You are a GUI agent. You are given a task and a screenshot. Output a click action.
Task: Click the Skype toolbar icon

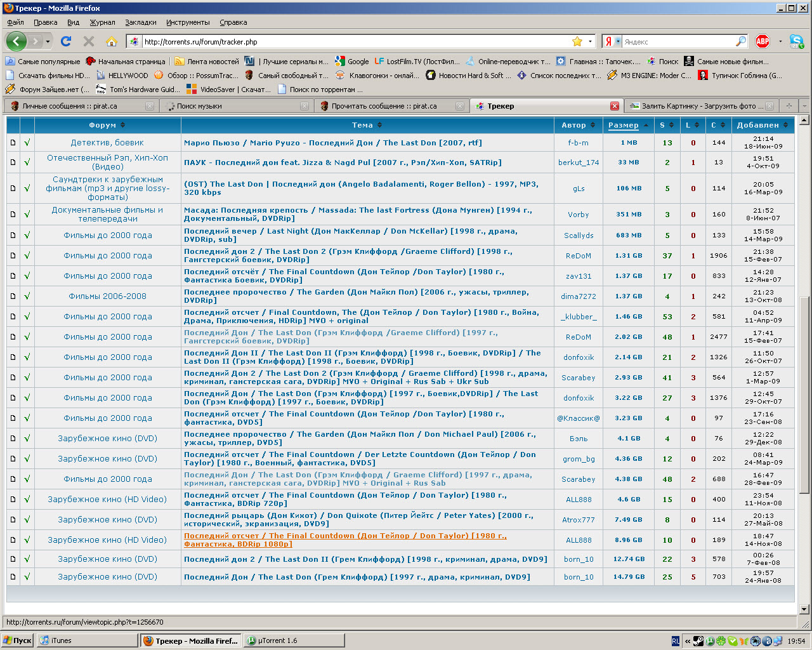[x=797, y=41]
